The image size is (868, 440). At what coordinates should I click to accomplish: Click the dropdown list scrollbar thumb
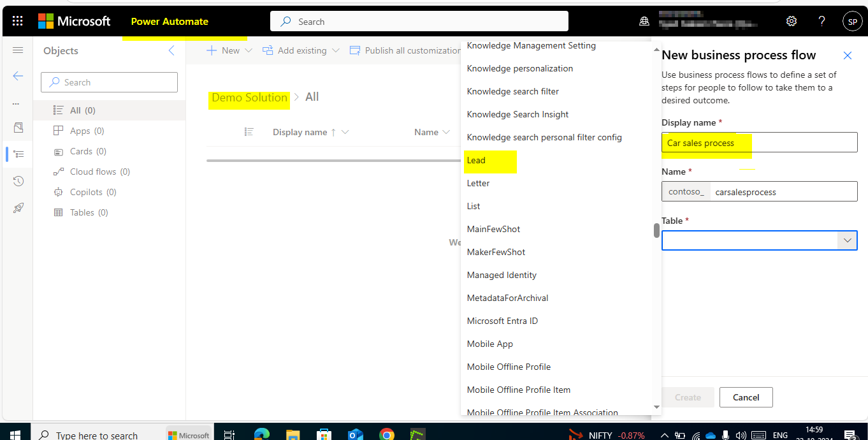coord(656,230)
